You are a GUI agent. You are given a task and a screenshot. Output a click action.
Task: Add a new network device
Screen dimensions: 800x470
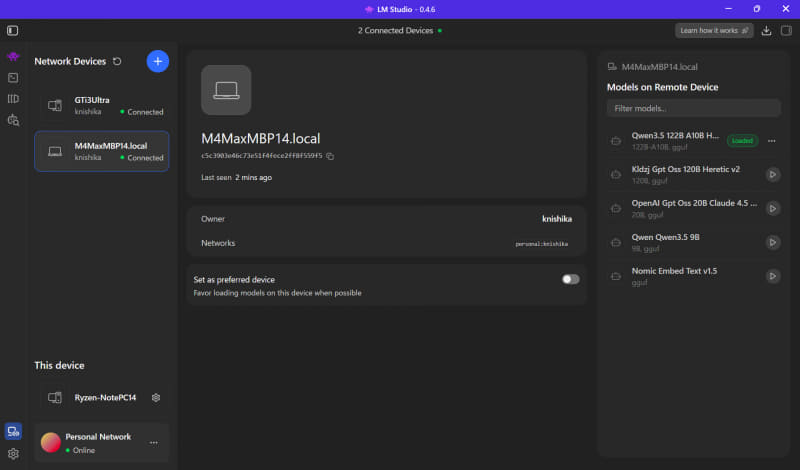[x=158, y=61]
